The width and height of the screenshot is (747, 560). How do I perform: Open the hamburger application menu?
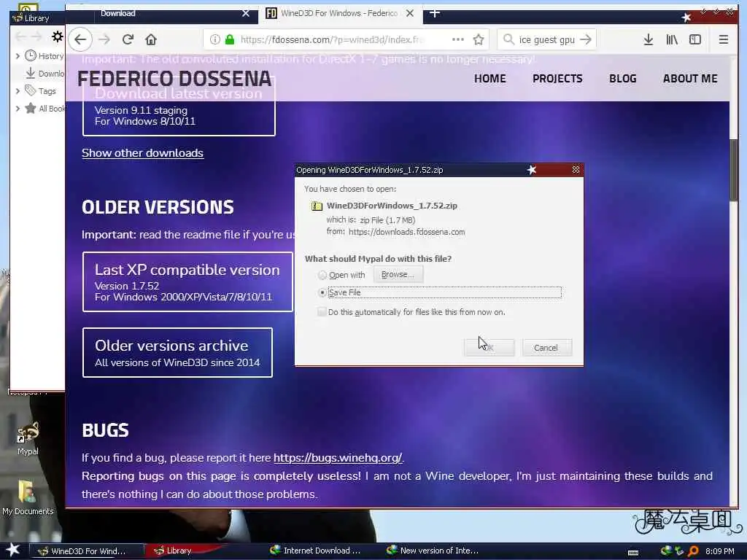(x=723, y=39)
